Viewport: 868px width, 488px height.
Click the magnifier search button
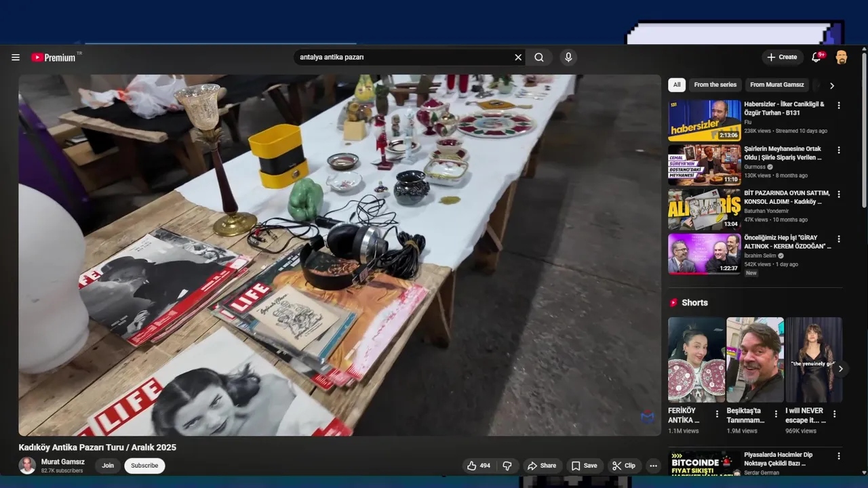click(x=539, y=58)
